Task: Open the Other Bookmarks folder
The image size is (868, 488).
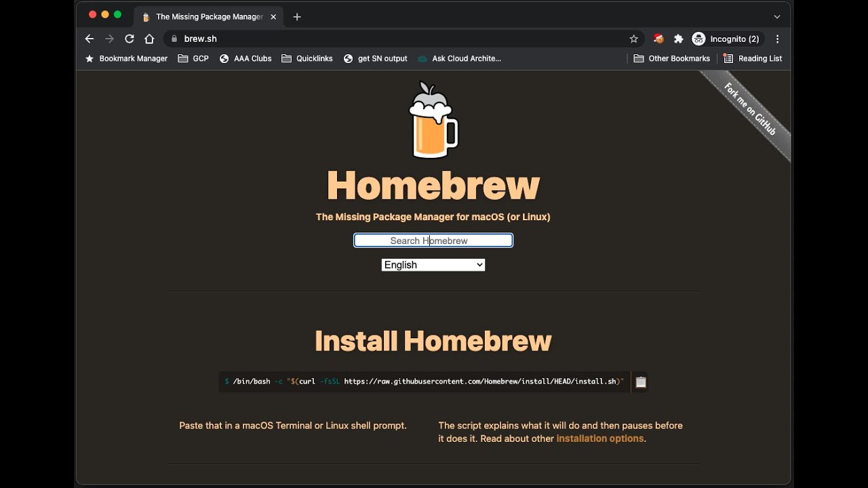Action: click(x=672, y=58)
